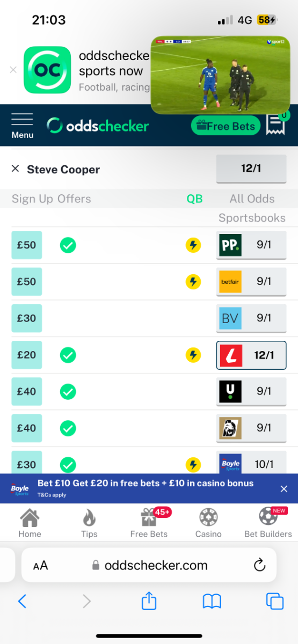Image resolution: width=298 pixels, height=644 pixels.
Task: Tap the floating football video thumbnail
Action: tap(221, 75)
